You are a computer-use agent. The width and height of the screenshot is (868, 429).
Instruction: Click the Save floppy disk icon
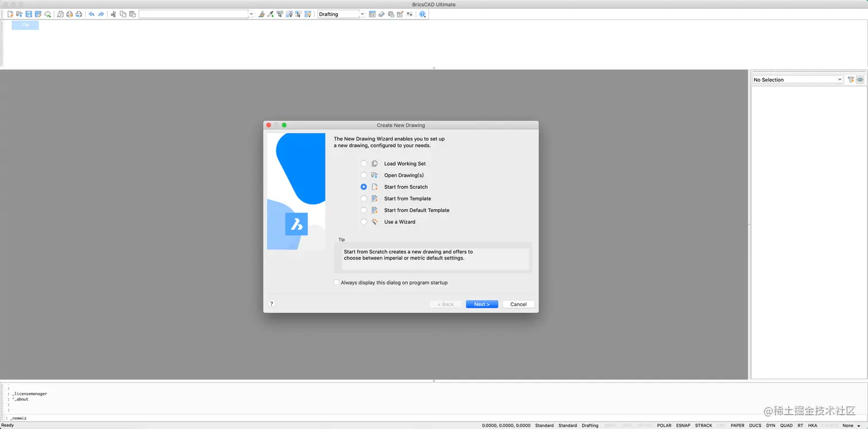29,14
